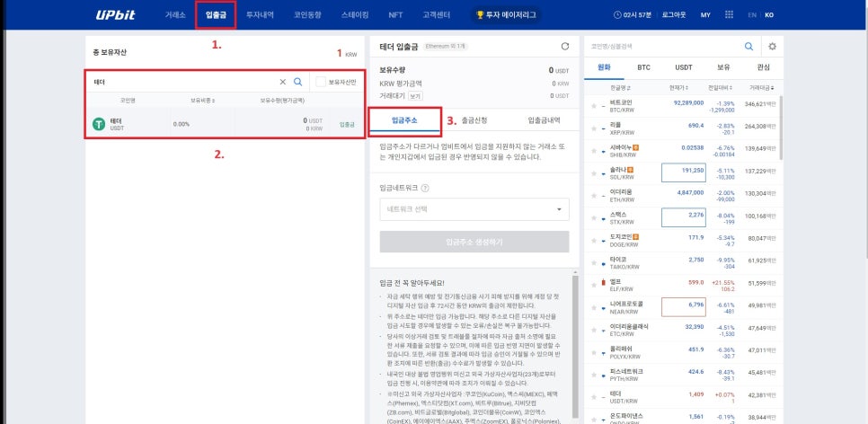Favorite 리플 XRP/KRW with star
868x424 pixels.
pyautogui.click(x=593, y=128)
